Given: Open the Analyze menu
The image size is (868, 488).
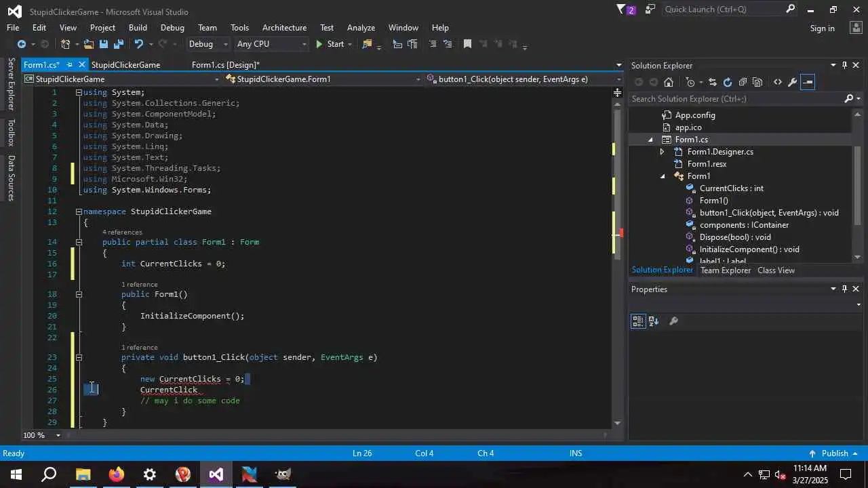Looking at the screenshot, I should pyautogui.click(x=361, y=28).
